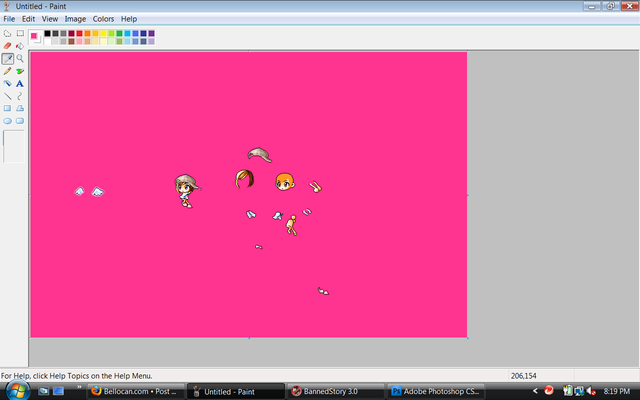The width and height of the screenshot is (640, 400).
Task: Switch to BannedStory 3.0 taskbar button
Action: pyautogui.click(x=336, y=391)
